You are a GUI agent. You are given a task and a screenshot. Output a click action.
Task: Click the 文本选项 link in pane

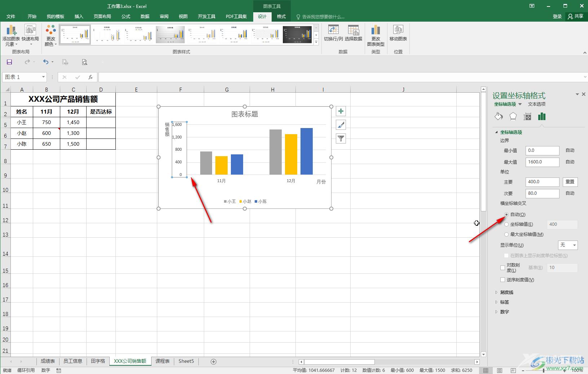click(536, 104)
